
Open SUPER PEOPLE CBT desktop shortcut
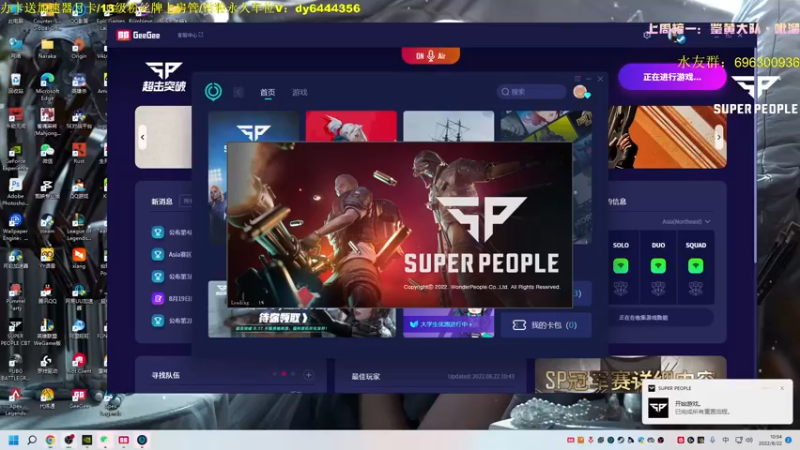point(15,333)
